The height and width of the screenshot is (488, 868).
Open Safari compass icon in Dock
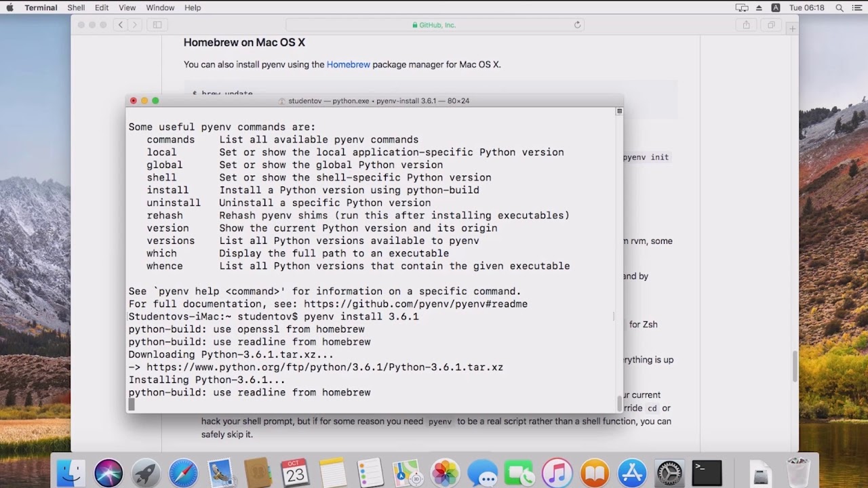pyautogui.click(x=183, y=472)
